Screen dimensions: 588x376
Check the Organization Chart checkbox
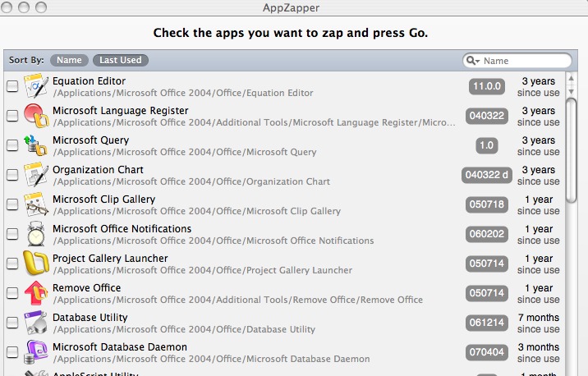point(12,175)
